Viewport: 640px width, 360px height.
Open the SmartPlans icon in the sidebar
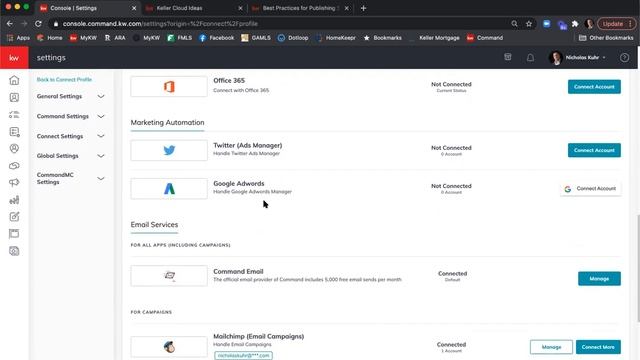point(14,132)
